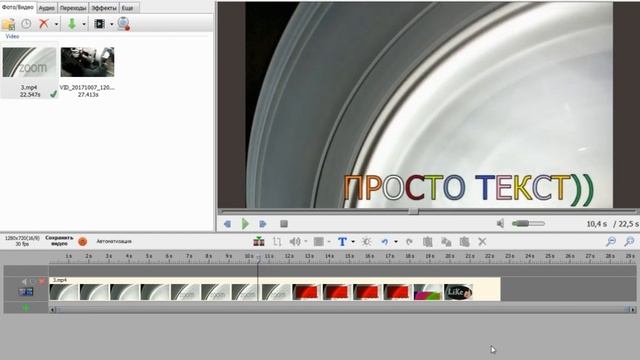Click the clock duration icon in the media toolbar
Screen dimensions: 640x360
[x=26, y=24]
